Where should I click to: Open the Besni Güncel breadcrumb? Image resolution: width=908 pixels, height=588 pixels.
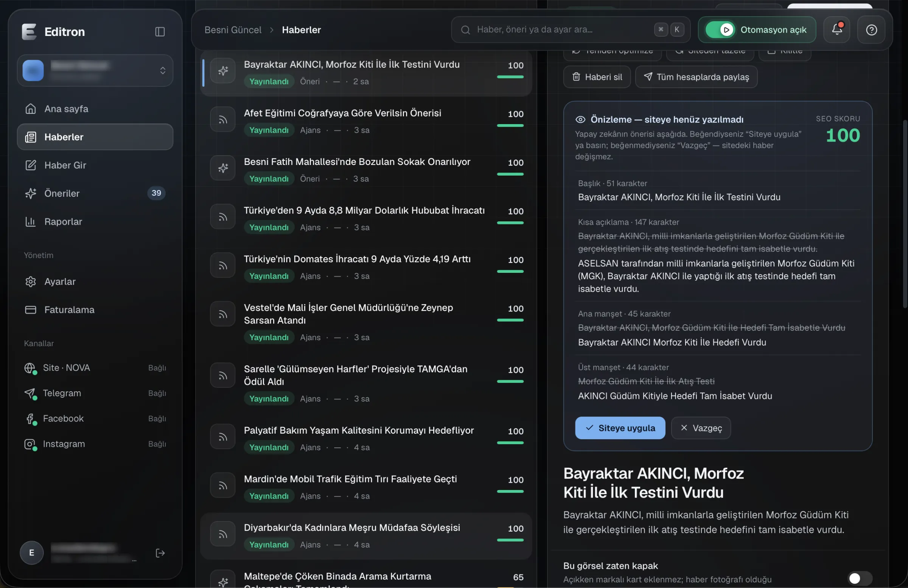coord(233,30)
